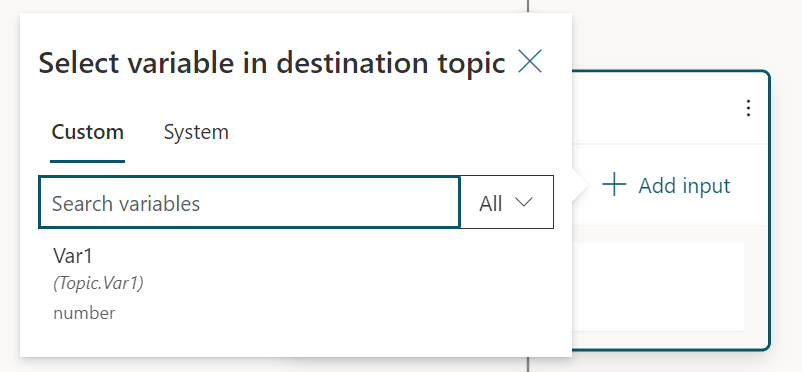Open the node's three-dot options menu
Image resolution: width=802 pixels, height=372 pixels.
point(748,108)
